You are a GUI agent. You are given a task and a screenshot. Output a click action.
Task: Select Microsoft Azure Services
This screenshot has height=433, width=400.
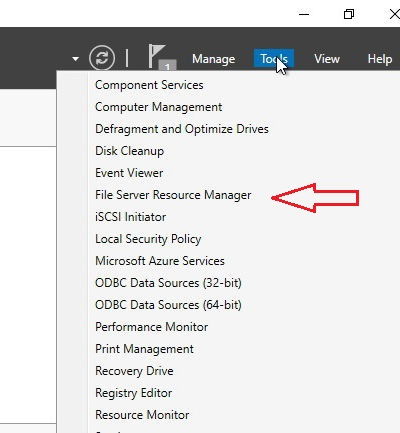(160, 261)
